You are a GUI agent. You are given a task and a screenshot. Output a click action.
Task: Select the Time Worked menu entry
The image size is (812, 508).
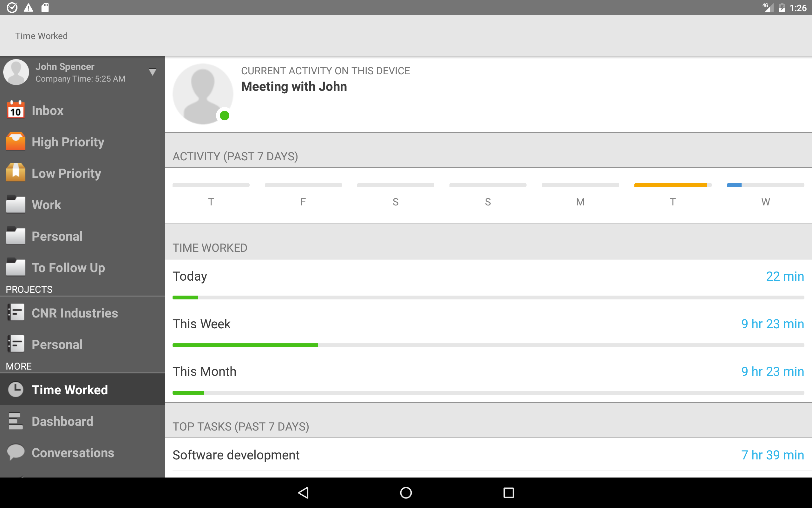82,389
